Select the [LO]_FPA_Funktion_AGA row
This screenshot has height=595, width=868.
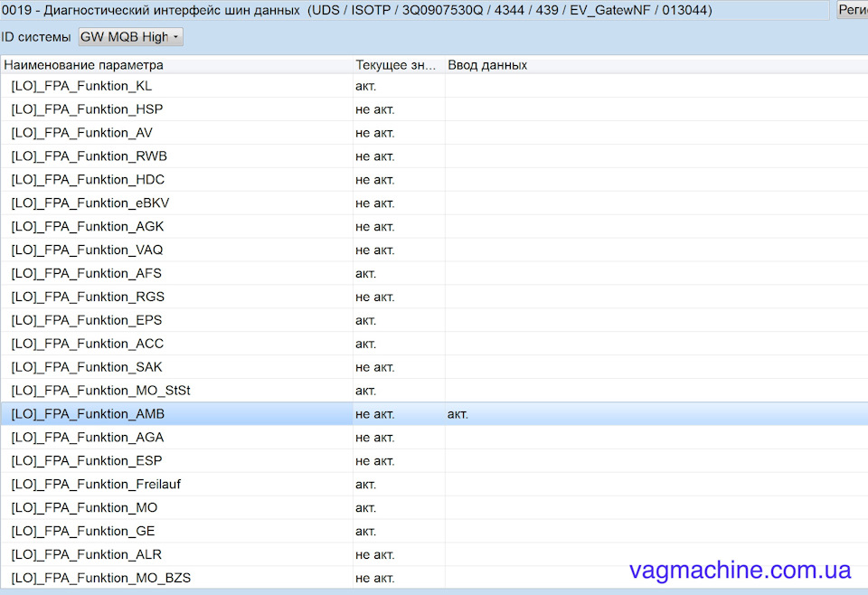[434, 438]
